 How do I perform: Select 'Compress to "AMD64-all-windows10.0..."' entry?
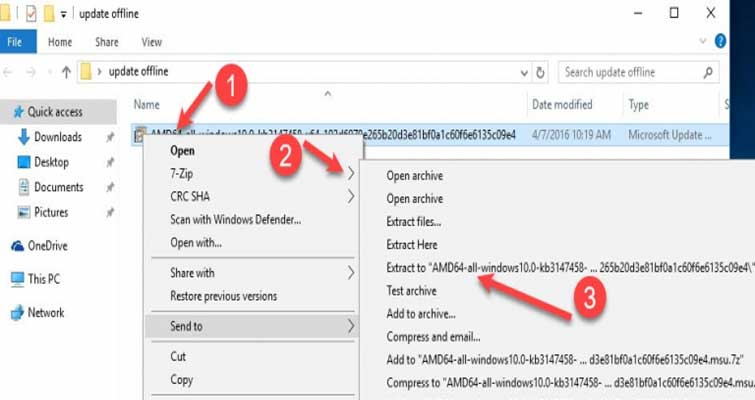pos(570,383)
